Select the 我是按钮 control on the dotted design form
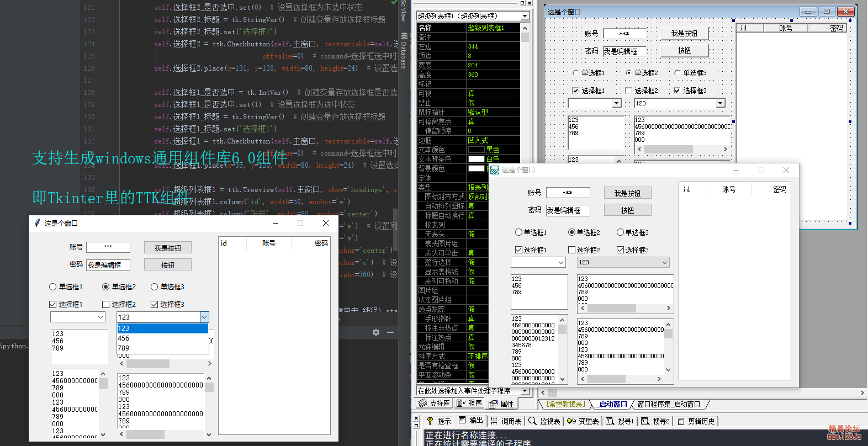Viewport: 868px width, 446px height. 685,34
